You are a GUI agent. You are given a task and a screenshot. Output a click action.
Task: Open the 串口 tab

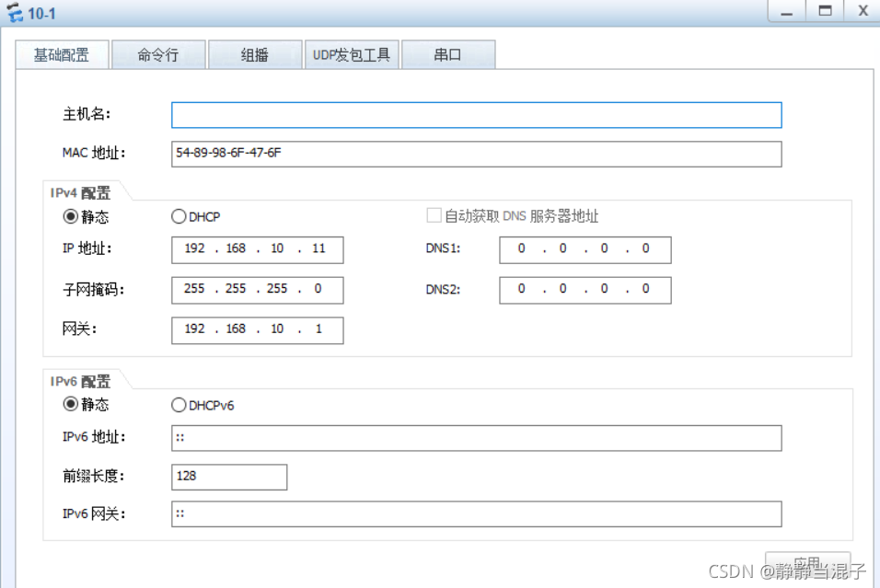(x=448, y=55)
